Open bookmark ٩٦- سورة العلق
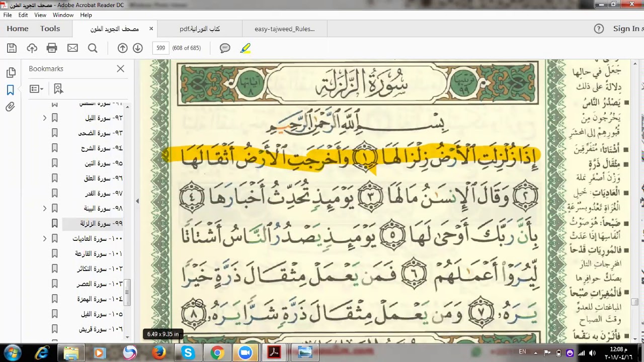 point(103,178)
